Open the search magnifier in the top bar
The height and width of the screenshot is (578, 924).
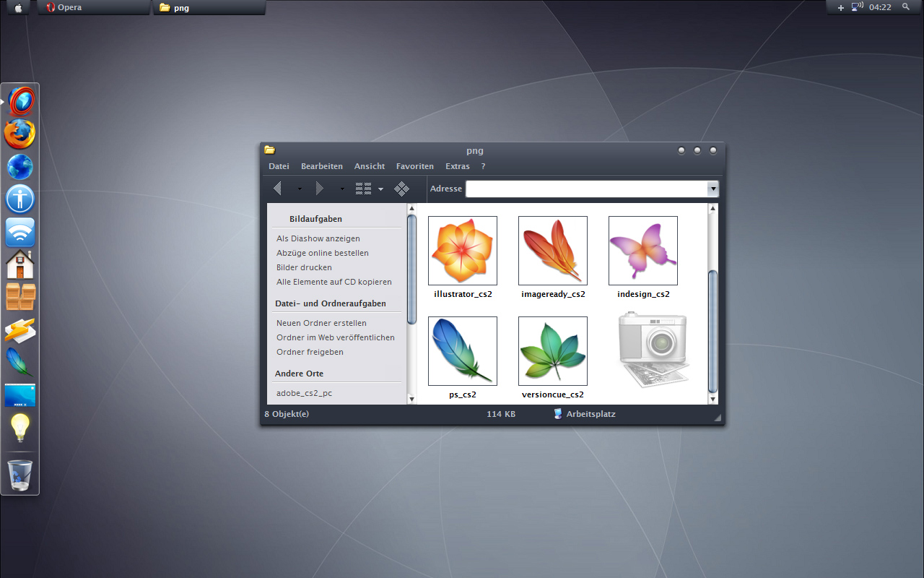pyautogui.click(x=906, y=7)
